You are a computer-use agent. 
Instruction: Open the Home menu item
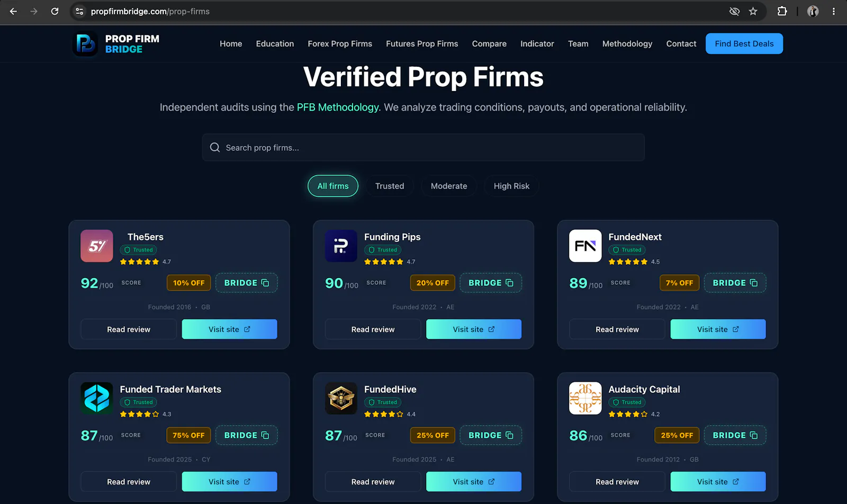pyautogui.click(x=231, y=43)
